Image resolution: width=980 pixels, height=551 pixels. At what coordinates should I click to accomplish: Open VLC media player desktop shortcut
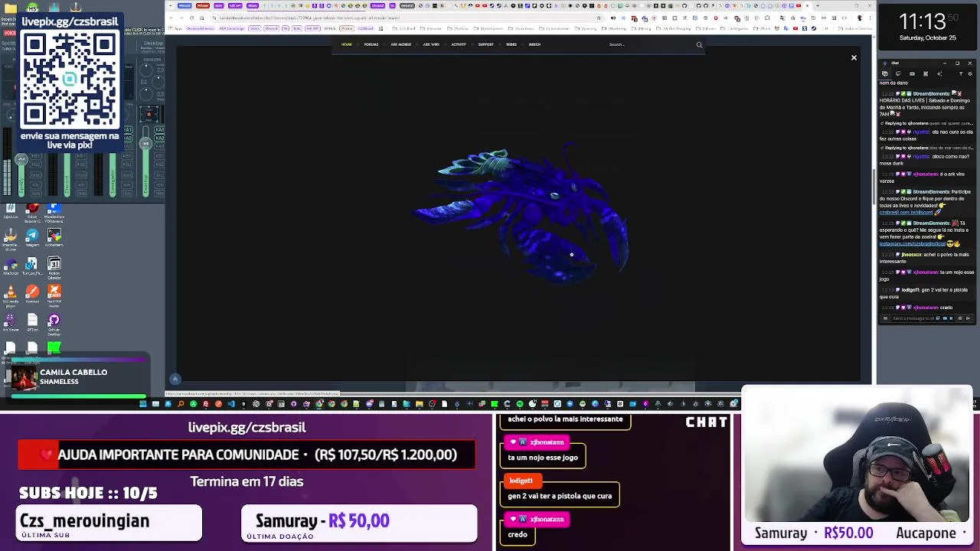11,295
